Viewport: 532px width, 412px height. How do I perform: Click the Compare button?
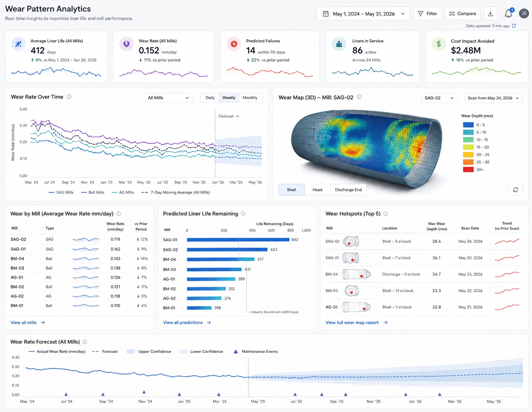(463, 14)
